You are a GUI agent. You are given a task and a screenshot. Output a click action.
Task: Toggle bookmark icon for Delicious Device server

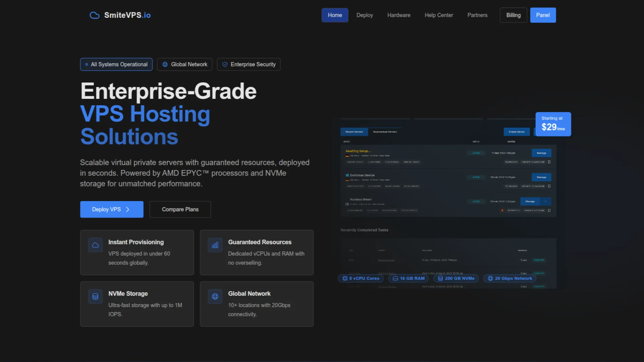(x=549, y=186)
